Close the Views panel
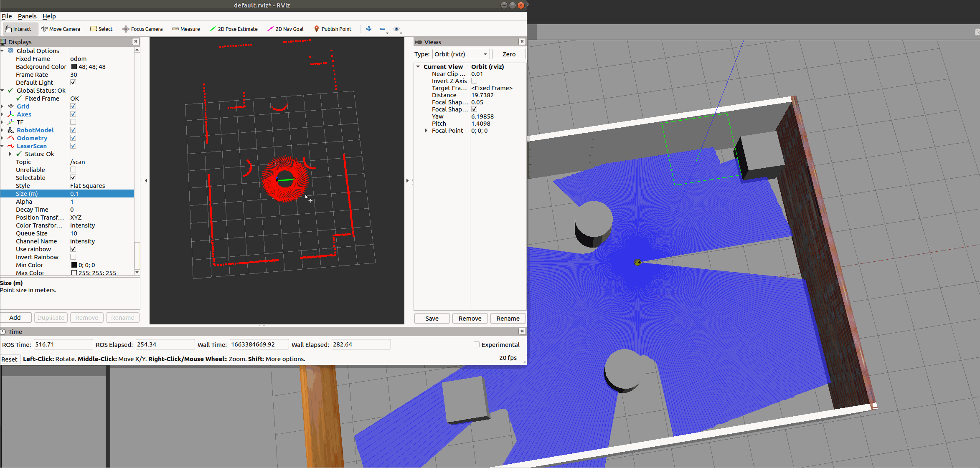The width and height of the screenshot is (980, 468). (x=522, y=41)
